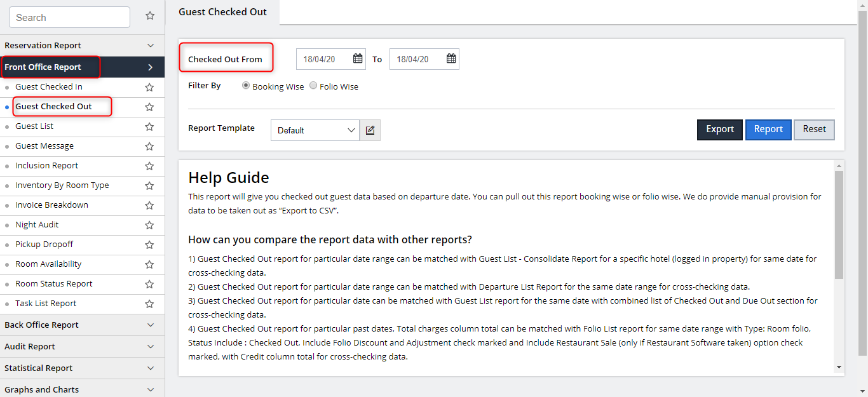Open Task List Report
This screenshot has height=397, width=868.
(x=46, y=304)
